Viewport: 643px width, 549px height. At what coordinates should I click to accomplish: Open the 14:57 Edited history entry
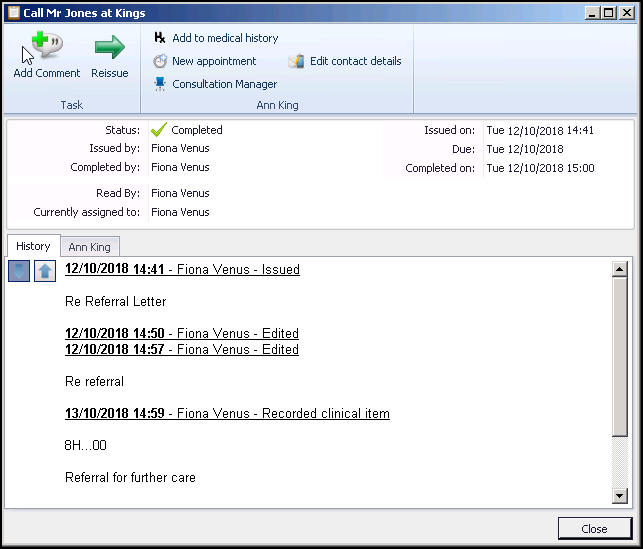(x=182, y=349)
